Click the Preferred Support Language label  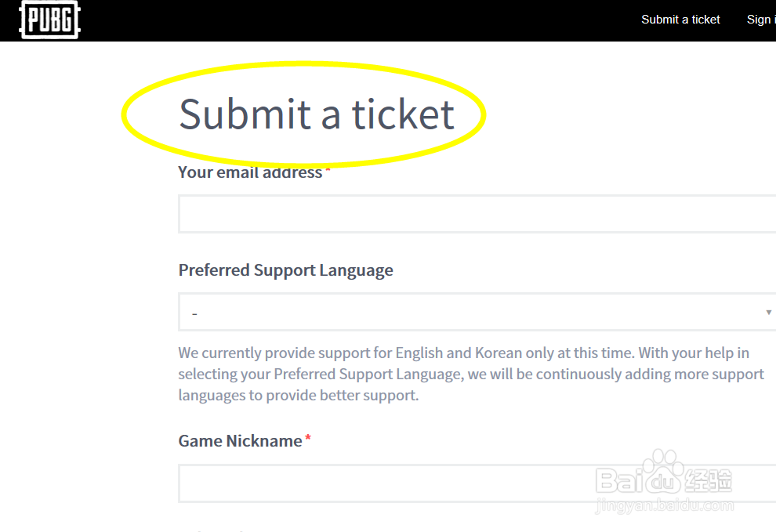click(x=285, y=270)
